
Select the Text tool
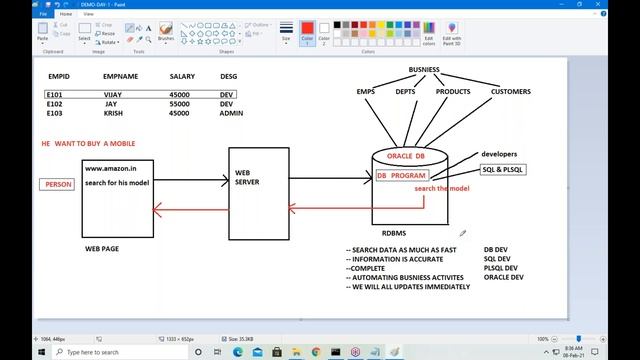[x=149, y=28]
